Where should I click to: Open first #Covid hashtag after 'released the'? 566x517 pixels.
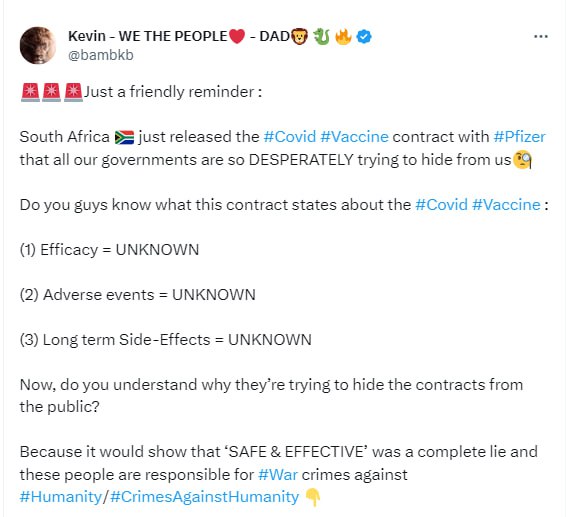click(x=290, y=137)
